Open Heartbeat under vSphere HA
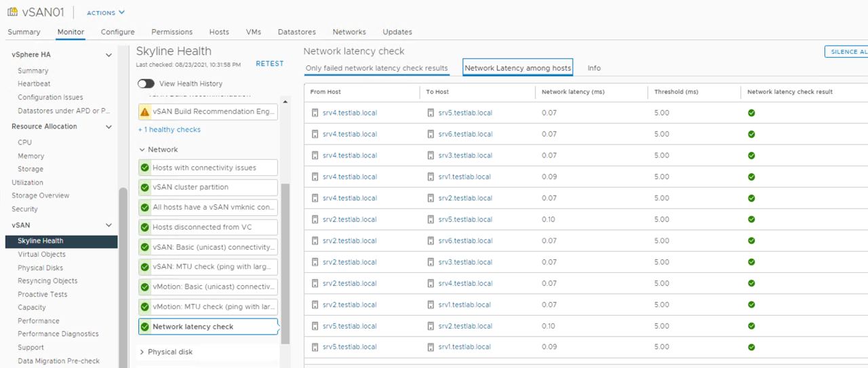Image resolution: width=868 pixels, height=368 pixels. point(34,84)
